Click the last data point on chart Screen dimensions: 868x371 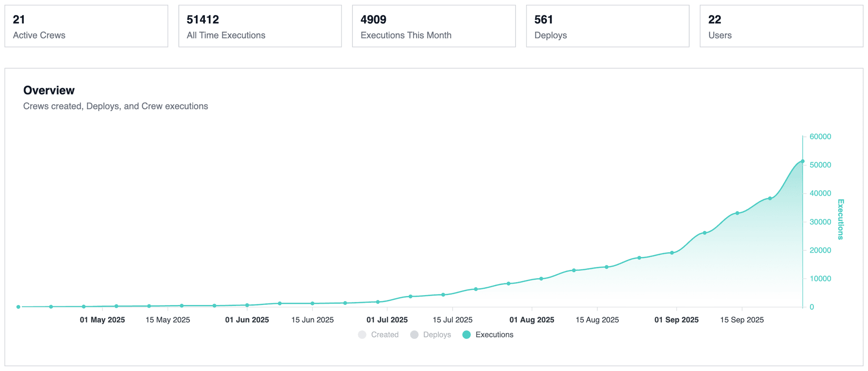pos(802,161)
